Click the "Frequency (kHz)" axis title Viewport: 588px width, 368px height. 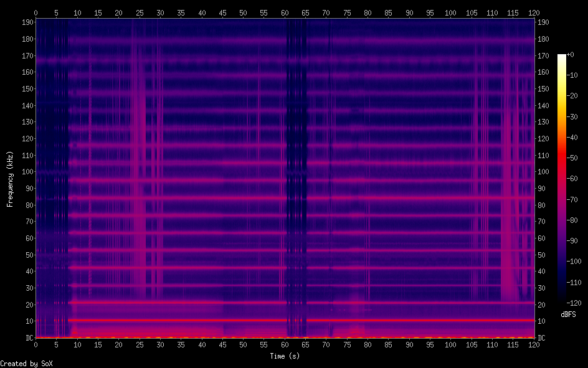coord(10,178)
